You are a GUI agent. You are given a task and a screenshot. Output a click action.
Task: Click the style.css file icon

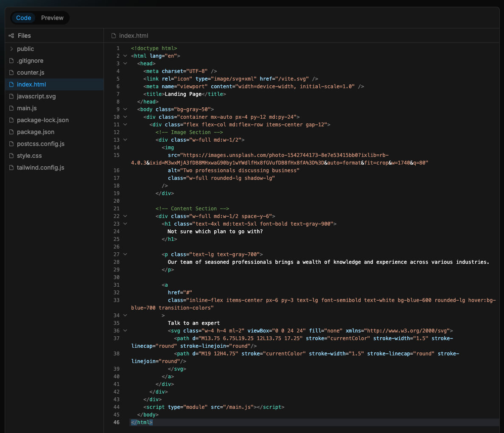coord(11,156)
